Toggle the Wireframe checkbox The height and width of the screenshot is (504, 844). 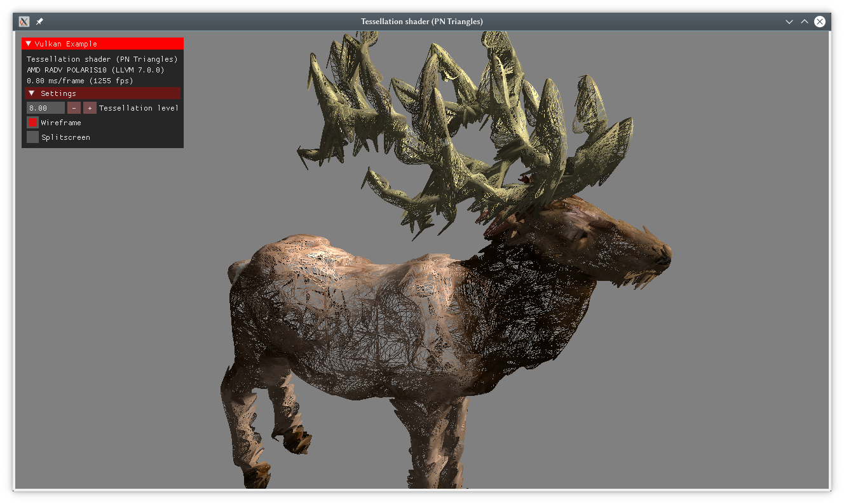(x=33, y=123)
